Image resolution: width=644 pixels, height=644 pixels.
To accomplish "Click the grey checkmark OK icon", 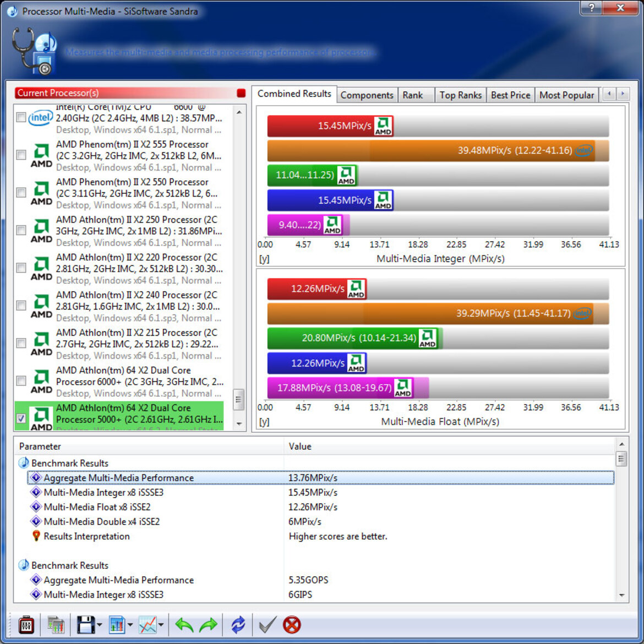I will tap(268, 625).
